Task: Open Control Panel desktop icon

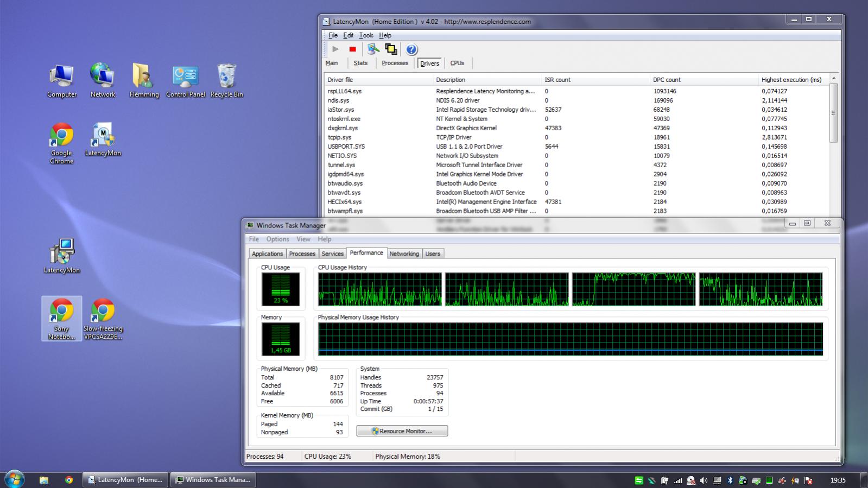Action: pos(185,80)
